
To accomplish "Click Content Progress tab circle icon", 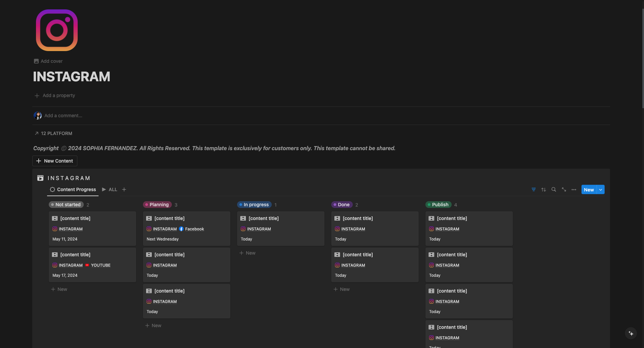I will (x=52, y=189).
